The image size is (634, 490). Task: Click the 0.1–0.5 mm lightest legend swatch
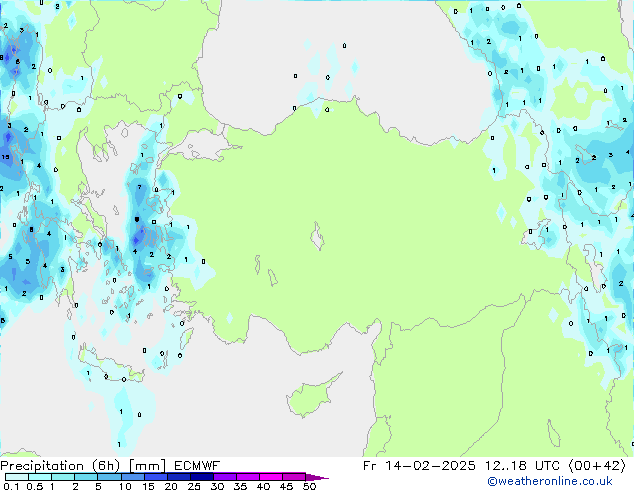click(x=17, y=477)
